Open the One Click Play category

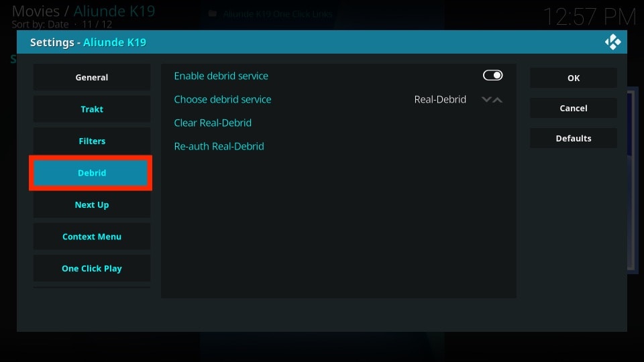pos(92,268)
